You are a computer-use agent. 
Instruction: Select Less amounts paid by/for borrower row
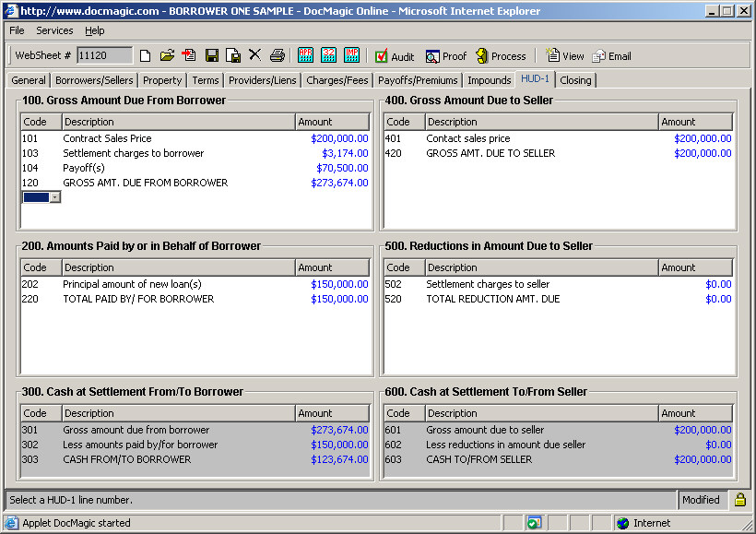195,445
